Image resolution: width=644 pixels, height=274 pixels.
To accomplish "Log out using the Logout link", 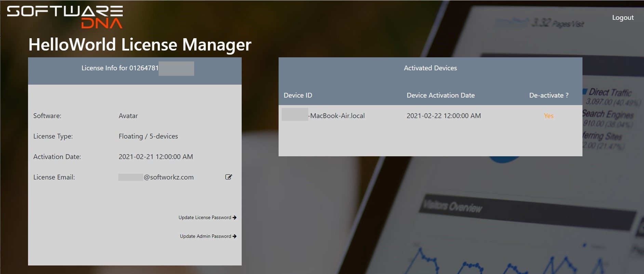I will point(623,17).
